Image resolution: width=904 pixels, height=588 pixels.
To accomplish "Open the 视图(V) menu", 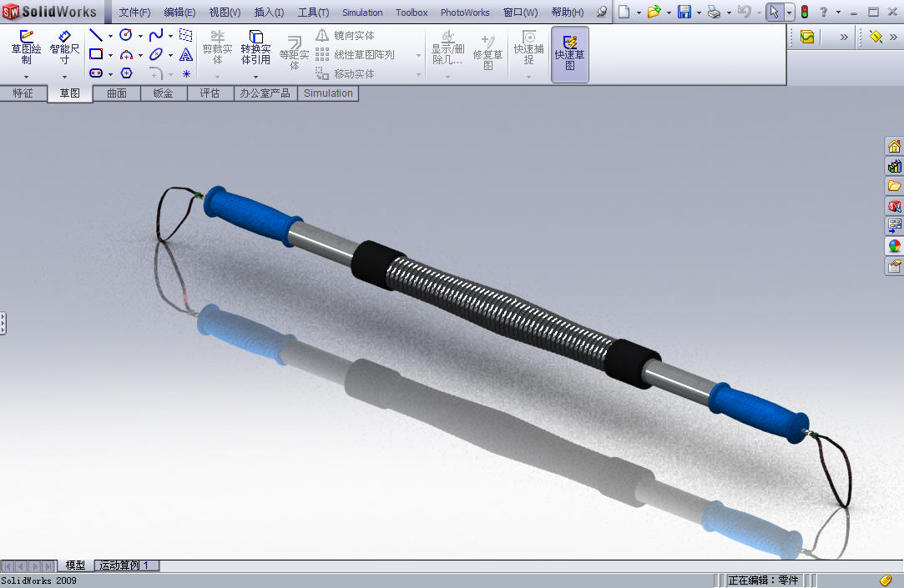I will pos(225,13).
